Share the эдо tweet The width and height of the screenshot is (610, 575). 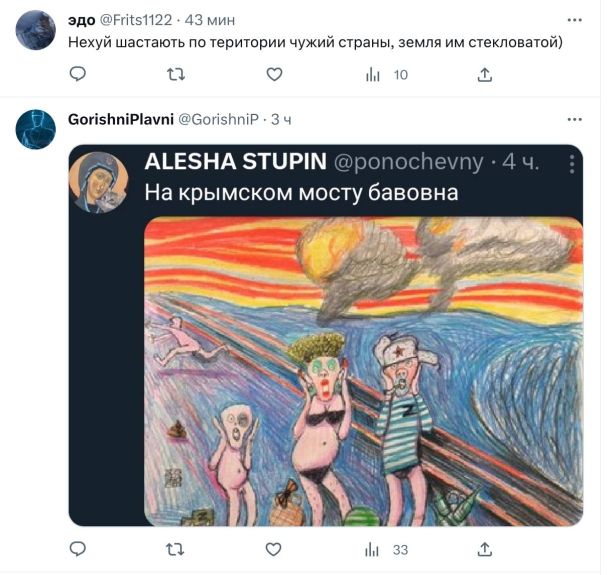(x=485, y=74)
